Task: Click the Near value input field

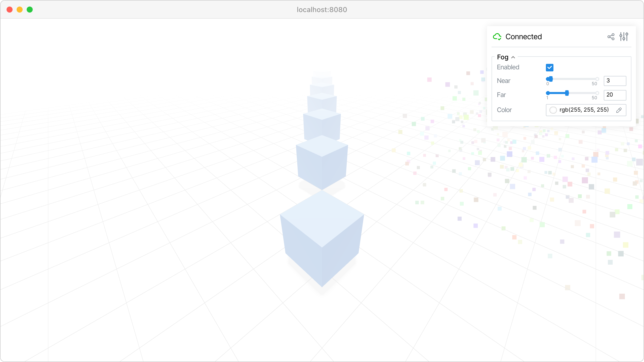Action: pos(615,81)
